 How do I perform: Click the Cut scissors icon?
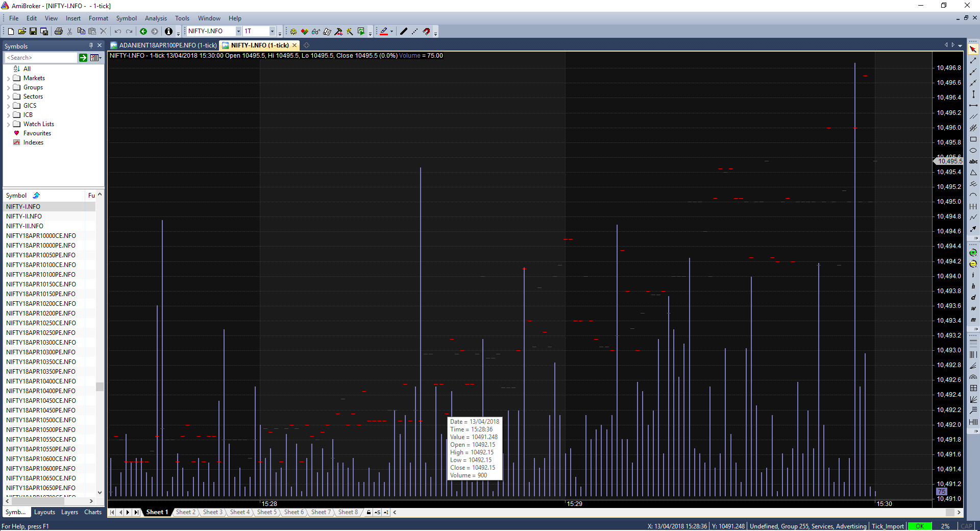pyautogui.click(x=70, y=32)
